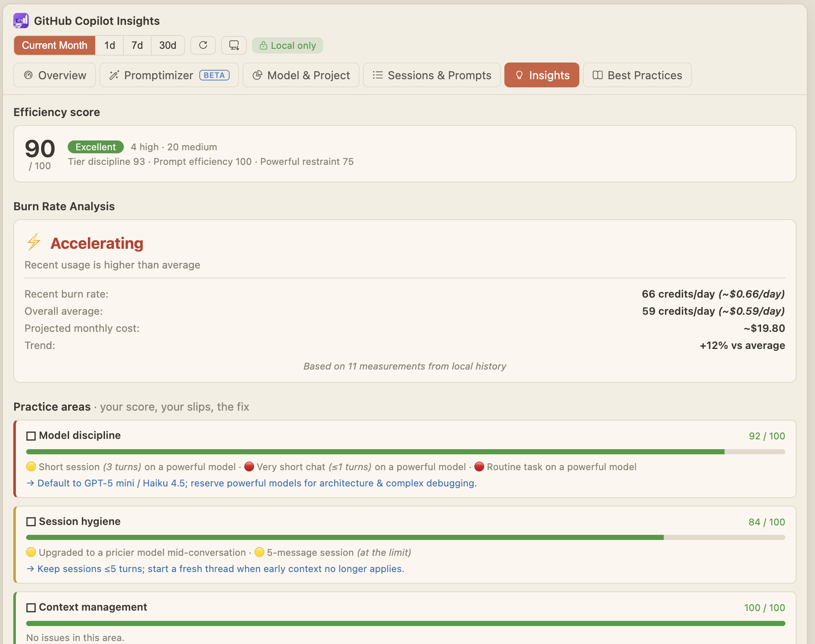Click yellow dot beside 5-message session
Image resolution: width=815 pixels, height=644 pixels.
pyautogui.click(x=259, y=552)
